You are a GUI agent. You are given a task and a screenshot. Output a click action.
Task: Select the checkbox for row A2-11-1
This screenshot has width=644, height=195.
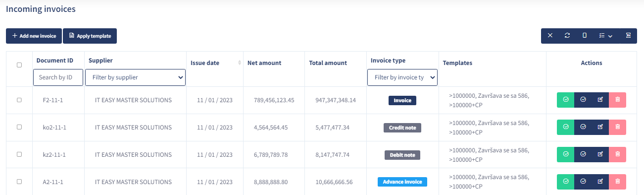click(x=19, y=182)
